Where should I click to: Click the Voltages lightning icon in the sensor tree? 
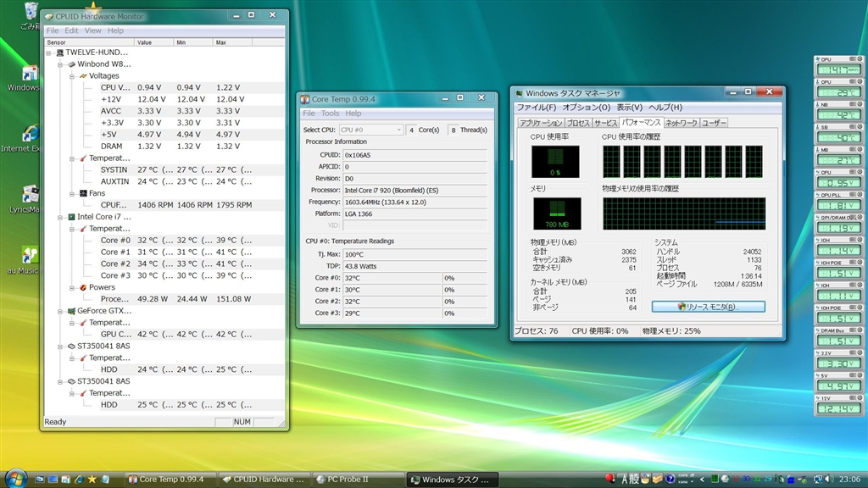coord(83,75)
